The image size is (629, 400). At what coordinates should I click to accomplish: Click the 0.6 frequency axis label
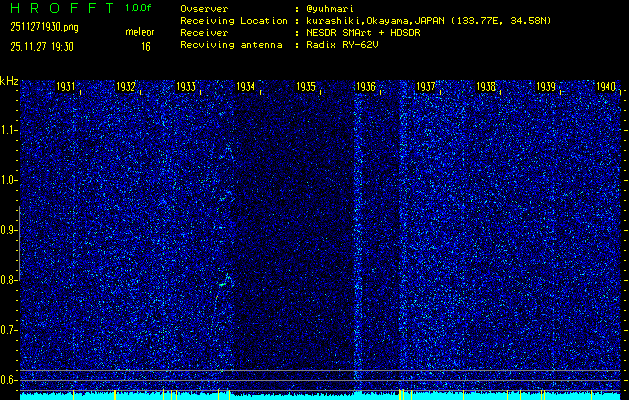[x=7, y=380]
